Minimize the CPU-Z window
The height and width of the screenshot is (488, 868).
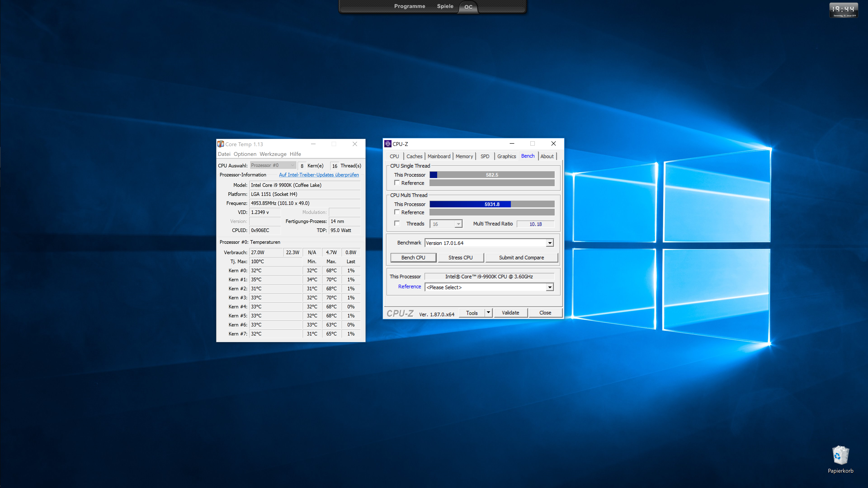click(x=512, y=143)
